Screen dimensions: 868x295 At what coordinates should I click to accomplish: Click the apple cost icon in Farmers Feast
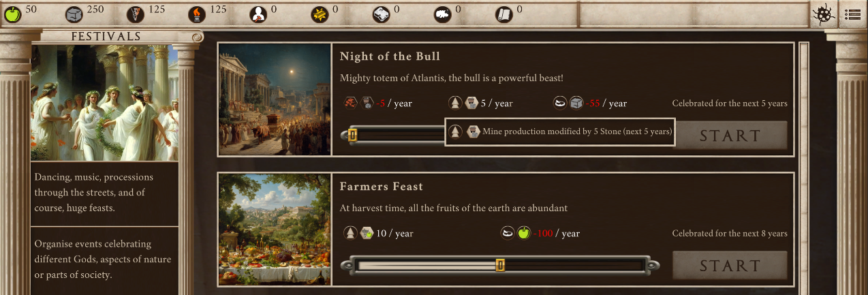(523, 233)
